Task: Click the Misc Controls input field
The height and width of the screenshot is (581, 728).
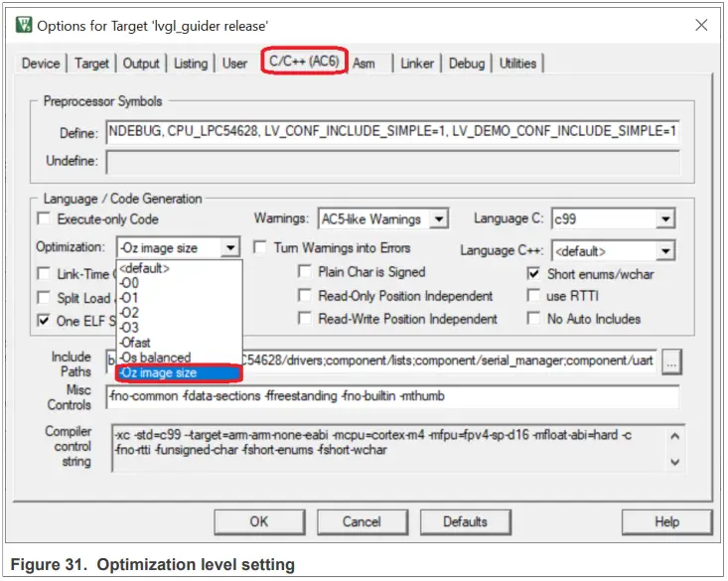Action: point(392,396)
